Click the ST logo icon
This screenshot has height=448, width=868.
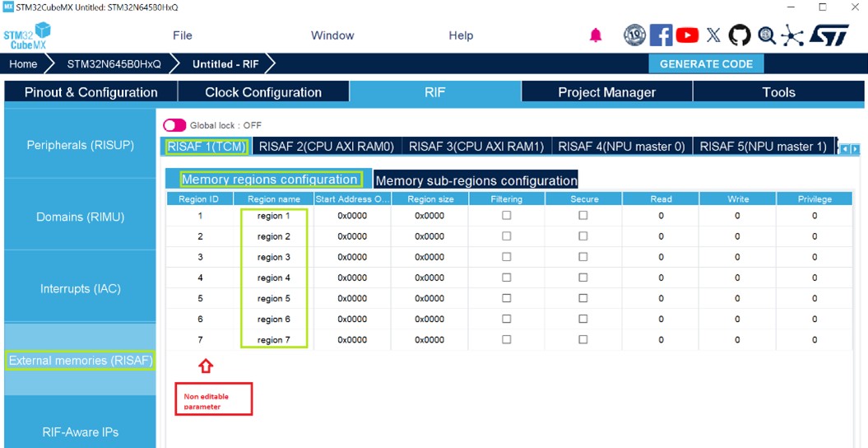pos(829,35)
